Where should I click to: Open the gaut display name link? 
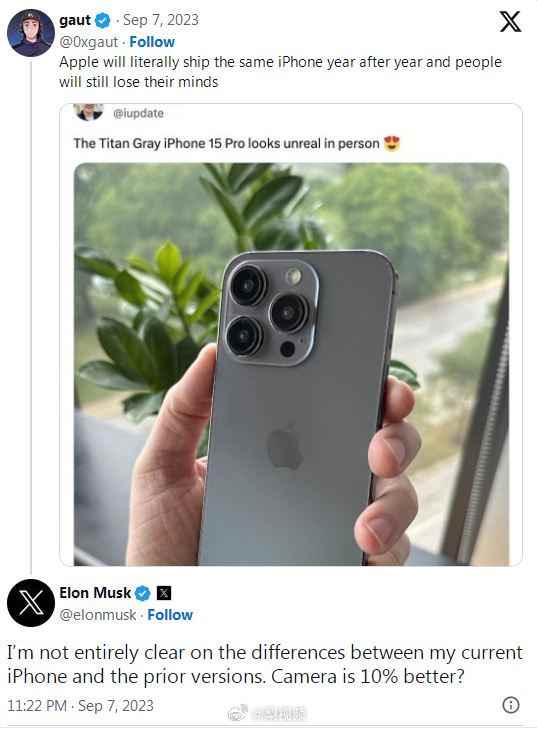[x=75, y=20]
